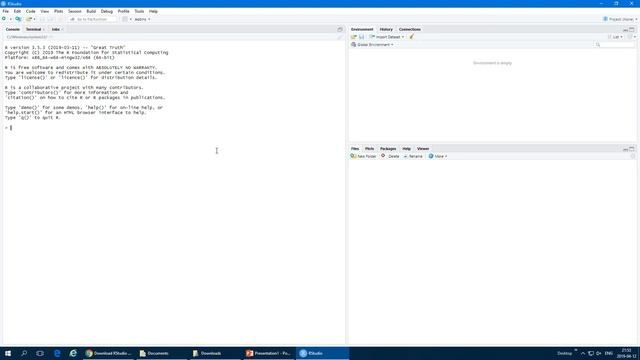Switch to the Terminal tab
This screenshot has width=640, height=360.
point(33,29)
